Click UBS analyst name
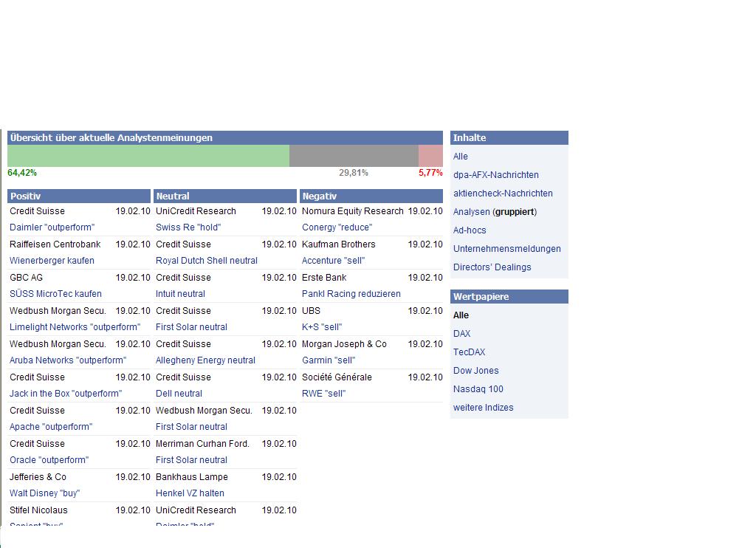The width and height of the screenshot is (756, 548). pyautogui.click(x=311, y=311)
